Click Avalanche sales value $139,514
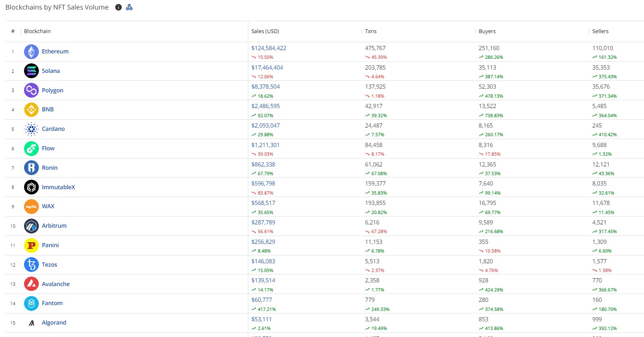Viewport: 644px width, 337px height. [x=263, y=280]
